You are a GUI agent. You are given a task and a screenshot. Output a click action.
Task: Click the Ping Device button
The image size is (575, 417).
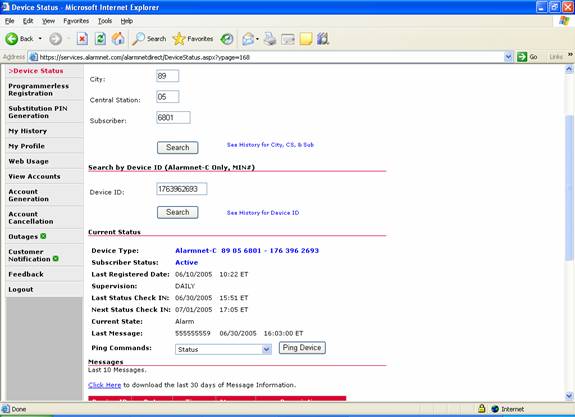[x=302, y=348]
